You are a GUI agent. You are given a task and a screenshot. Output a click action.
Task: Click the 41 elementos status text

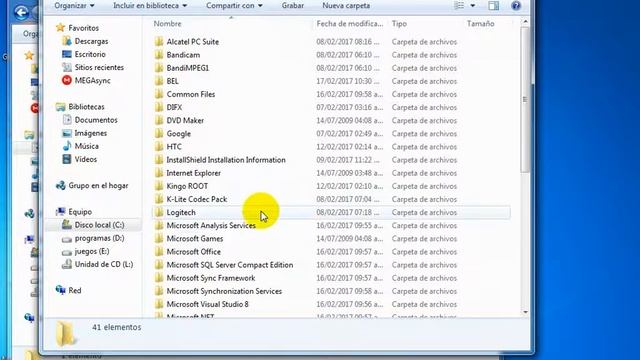(x=116, y=327)
